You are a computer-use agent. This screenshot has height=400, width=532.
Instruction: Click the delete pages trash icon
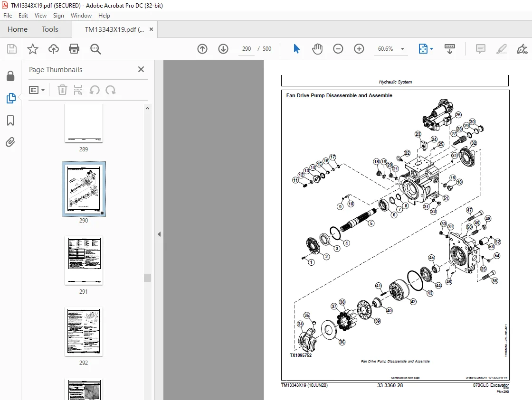pos(62,90)
